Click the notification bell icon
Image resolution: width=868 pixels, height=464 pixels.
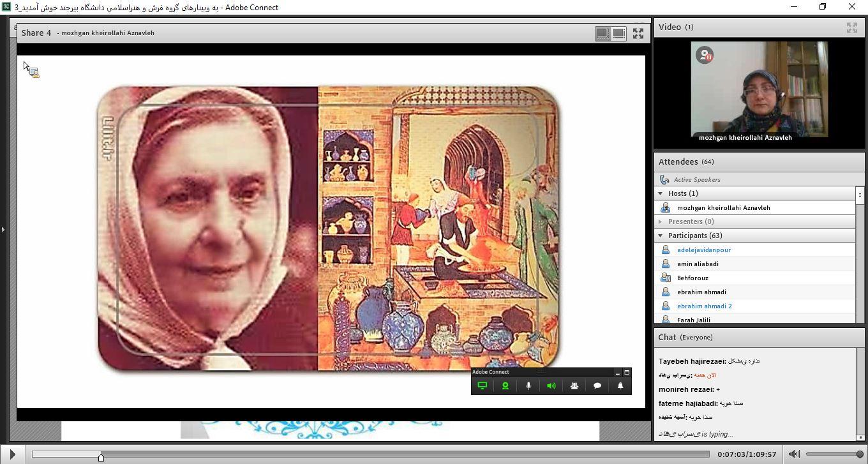coord(620,385)
